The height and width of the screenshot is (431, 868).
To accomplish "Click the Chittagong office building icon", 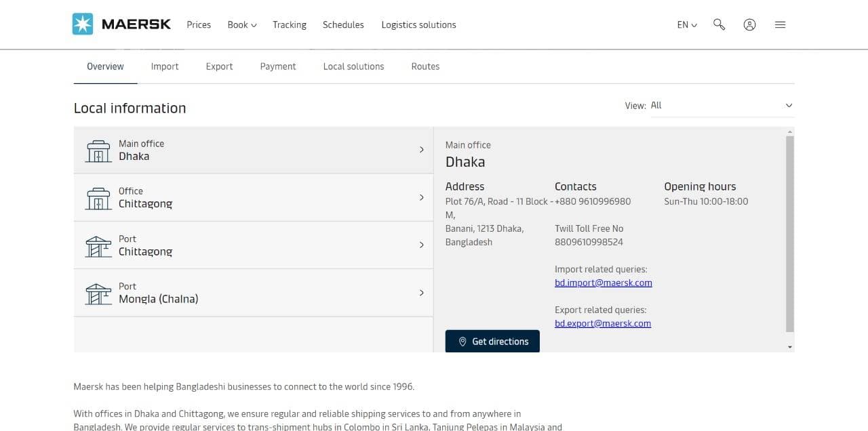I will pos(98,198).
